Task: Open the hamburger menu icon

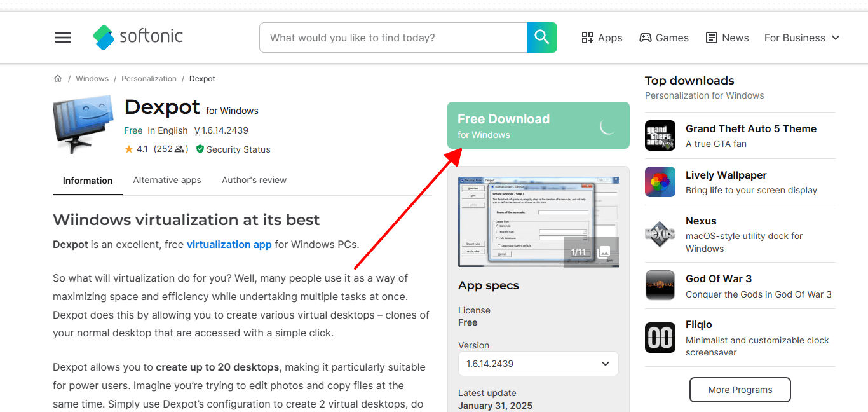Action: pyautogui.click(x=63, y=38)
